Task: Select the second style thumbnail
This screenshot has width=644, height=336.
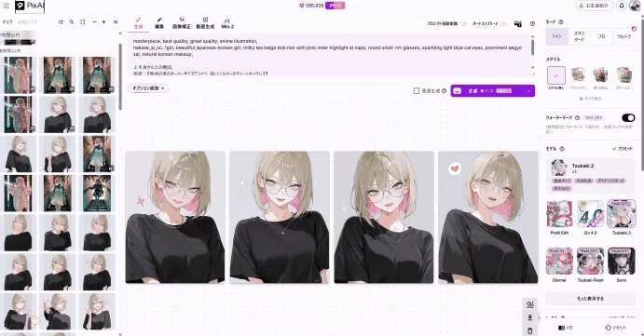Action: 578,75
